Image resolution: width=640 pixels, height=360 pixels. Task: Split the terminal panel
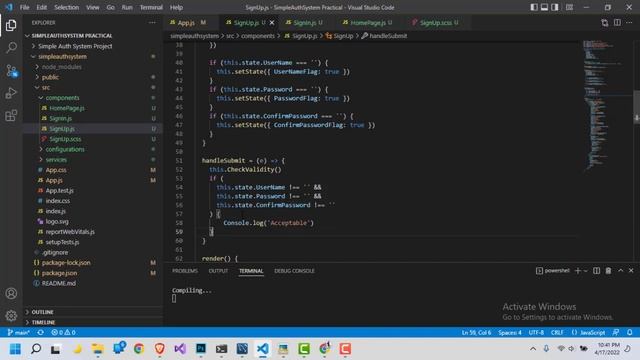(x=596, y=271)
